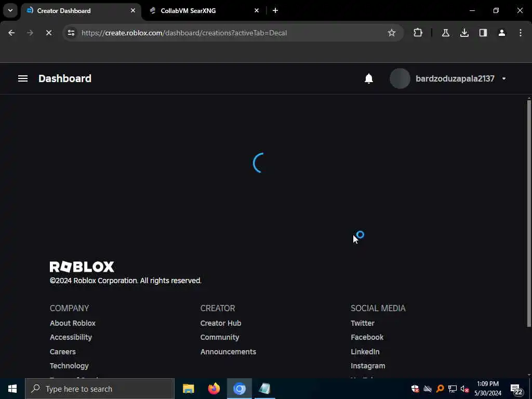Click the Dashboard page heading
This screenshot has width=532, height=399.
point(65,78)
